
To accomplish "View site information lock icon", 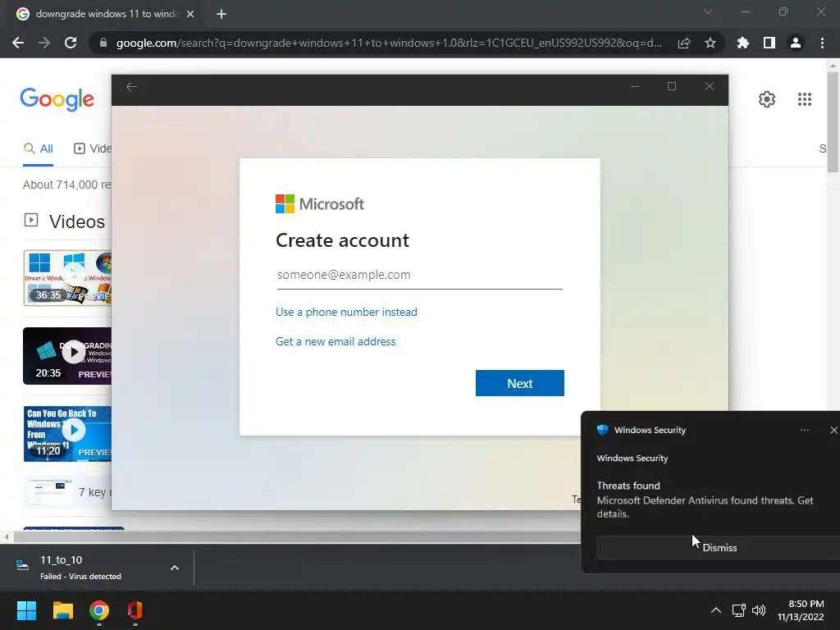I will pyautogui.click(x=103, y=43).
